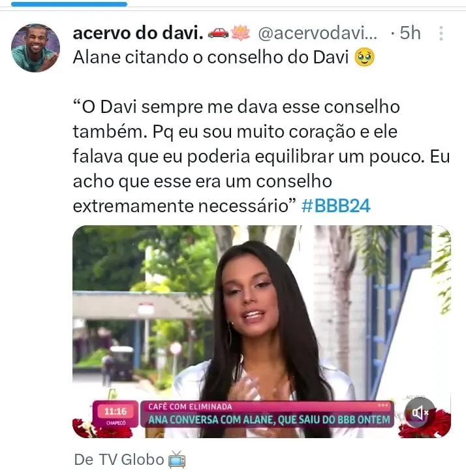Click the TV emoji next to TV Globo

click(177, 460)
